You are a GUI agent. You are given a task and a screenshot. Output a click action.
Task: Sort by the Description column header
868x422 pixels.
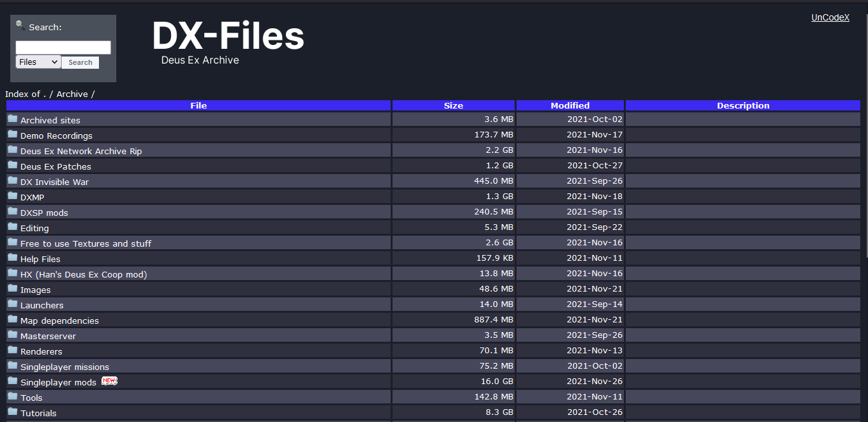[743, 105]
